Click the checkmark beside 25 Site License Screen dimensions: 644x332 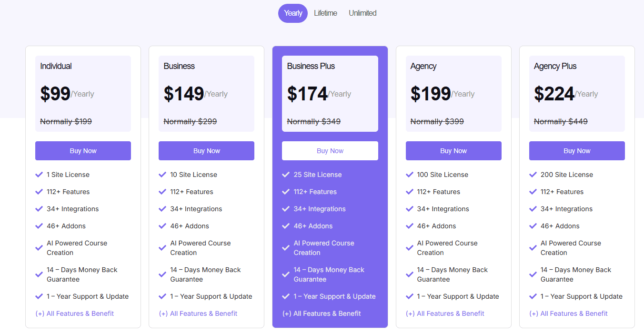tap(286, 175)
